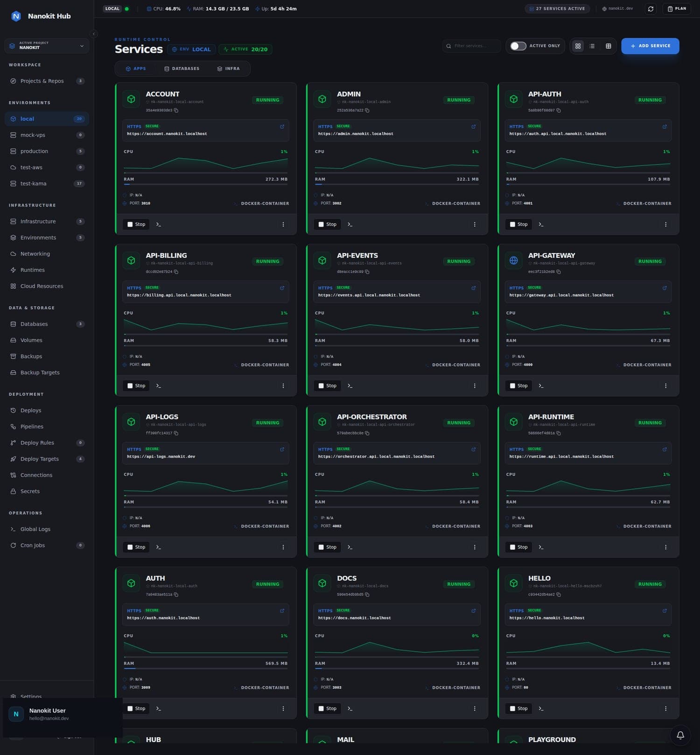The height and width of the screenshot is (755, 700).
Task: Click the https://docs.nanokit.localhost URL
Action: pos(355,618)
